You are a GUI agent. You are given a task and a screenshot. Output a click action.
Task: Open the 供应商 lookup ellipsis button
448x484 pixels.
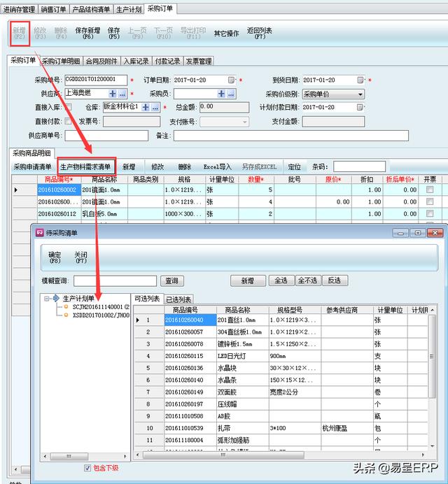coord(122,93)
